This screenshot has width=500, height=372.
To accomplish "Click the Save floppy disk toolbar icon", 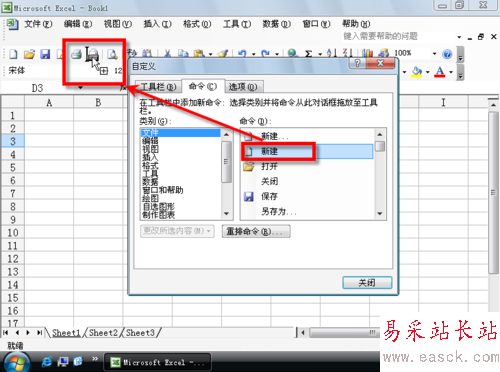I will (45, 54).
